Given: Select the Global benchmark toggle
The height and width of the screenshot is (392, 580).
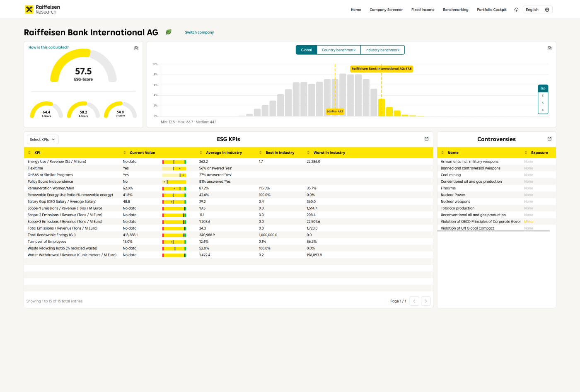Looking at the screenshot, I should tap(306, 50).
